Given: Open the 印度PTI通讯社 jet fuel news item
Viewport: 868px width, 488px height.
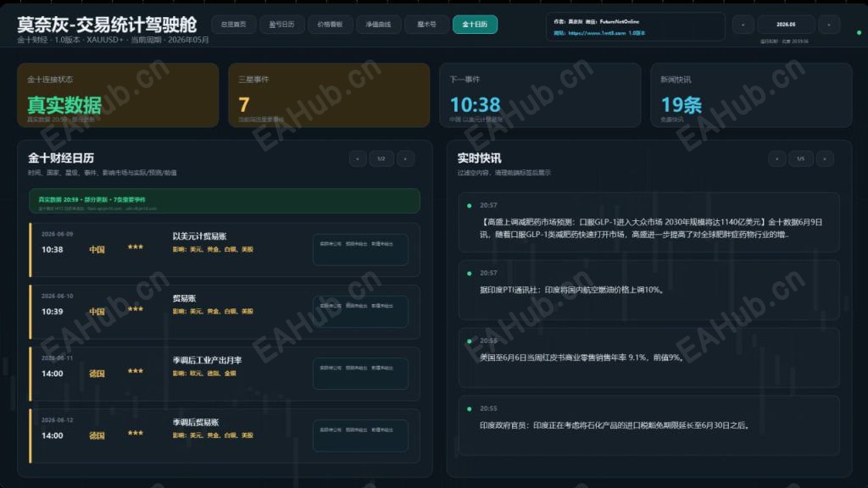Looking at the screenshot, I should 648,290.
